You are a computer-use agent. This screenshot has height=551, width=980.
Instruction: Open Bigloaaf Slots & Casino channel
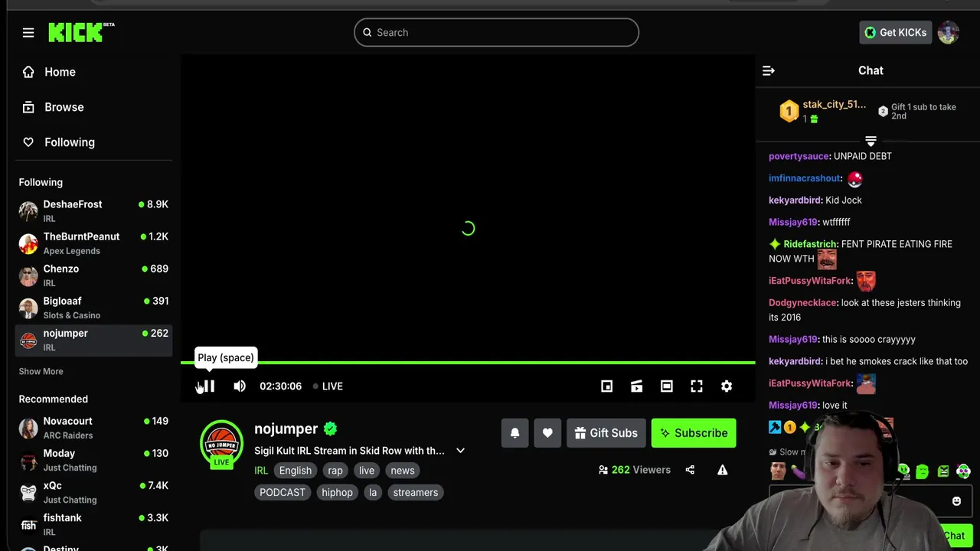coord(93,307)
